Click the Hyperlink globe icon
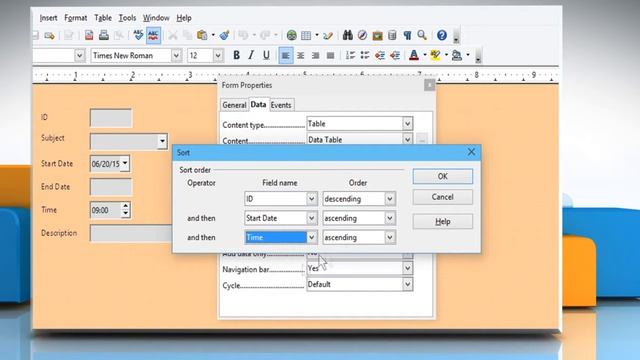The image size is (640, 360). click(291, 36)
